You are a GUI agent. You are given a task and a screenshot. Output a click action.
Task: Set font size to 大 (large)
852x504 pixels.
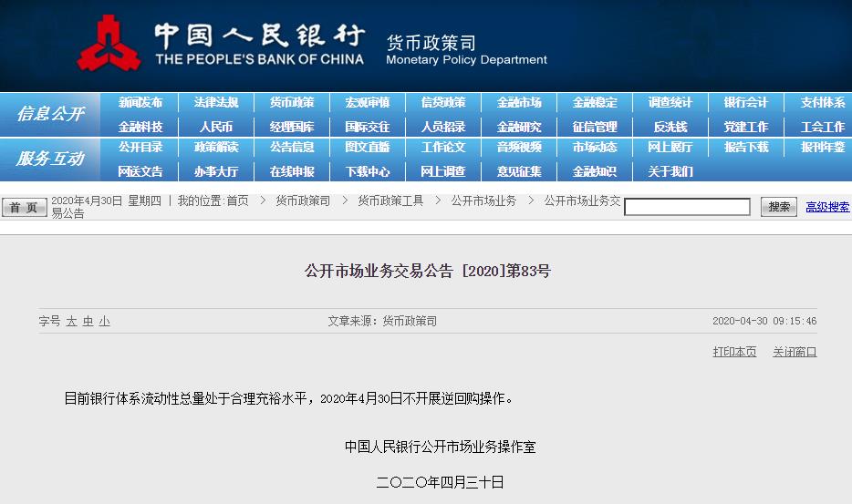click(71, 322)
